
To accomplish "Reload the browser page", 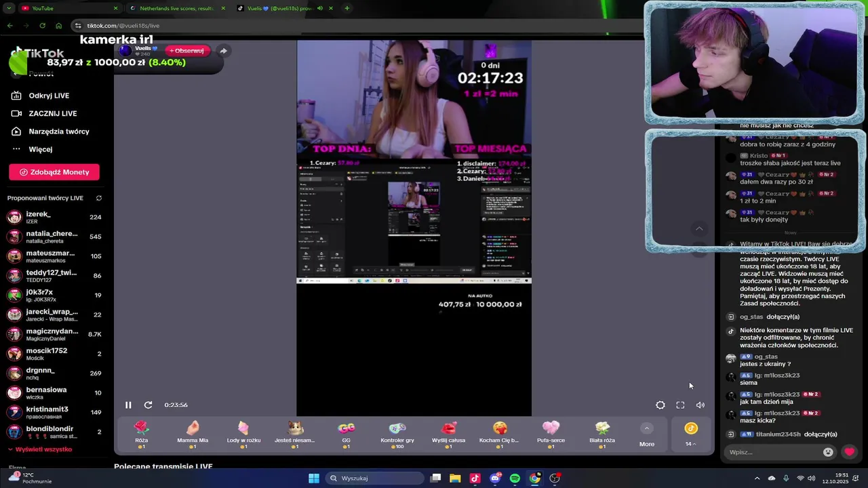I will pyautogui.click(x=42, y=26).
